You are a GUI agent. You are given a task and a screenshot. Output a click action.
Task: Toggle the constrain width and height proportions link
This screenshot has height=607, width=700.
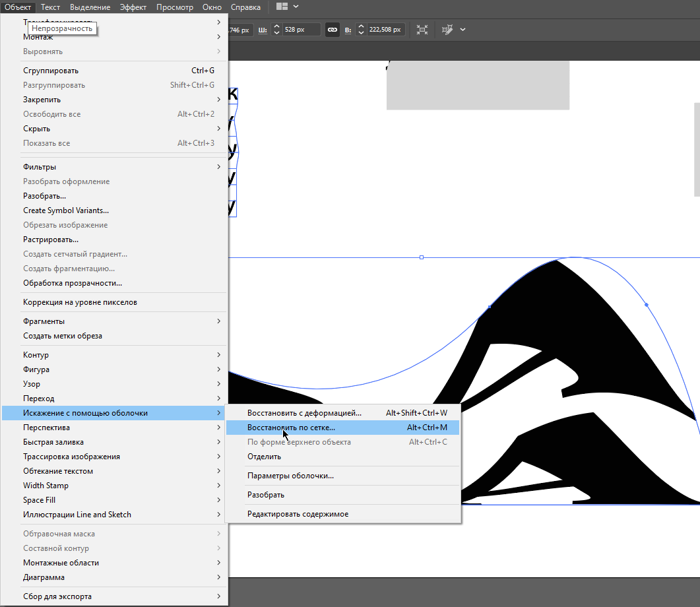tap(333, 30)
